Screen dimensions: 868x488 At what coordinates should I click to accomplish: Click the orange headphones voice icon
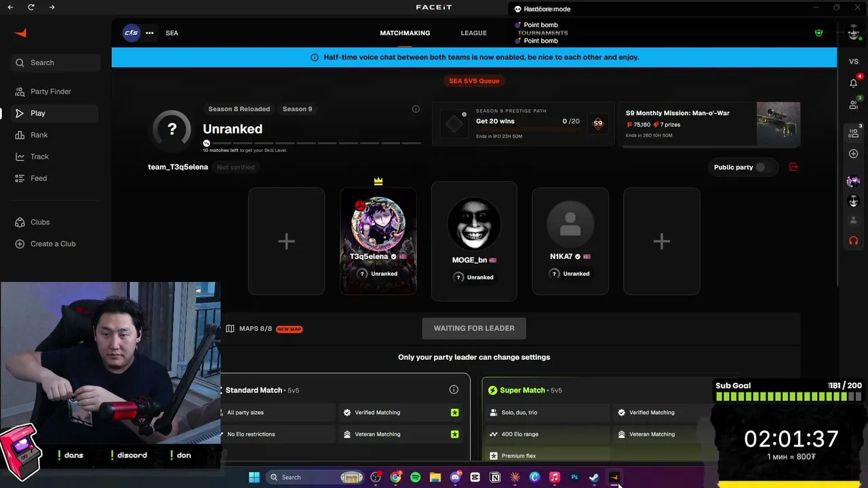click(853, 241)
